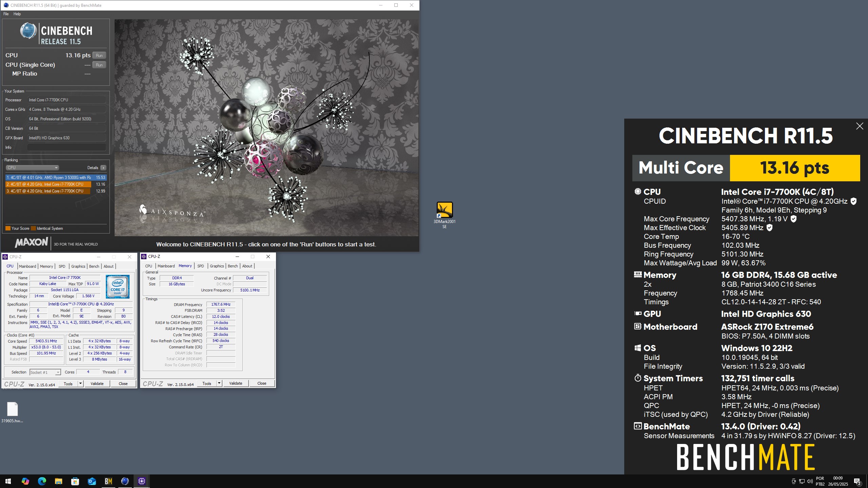868x488 pixels.
Task: Click Tools button in left CPU-Z window
Action: tap(68, 384)
